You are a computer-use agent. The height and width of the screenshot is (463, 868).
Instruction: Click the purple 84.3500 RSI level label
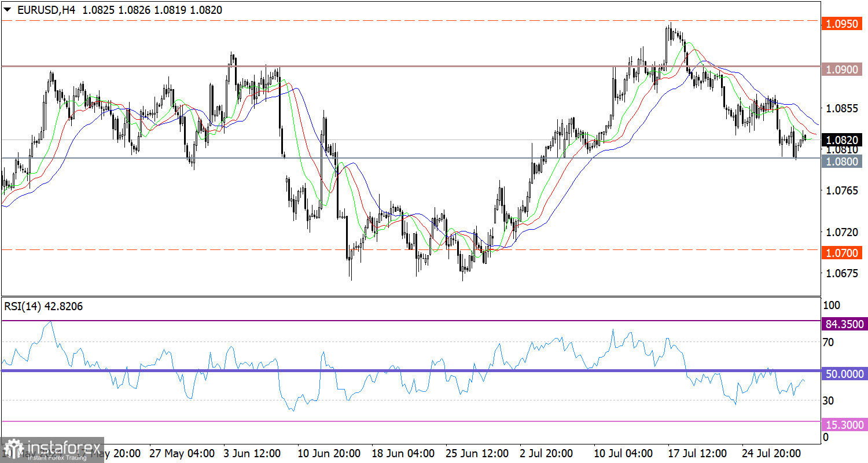pos(845,325)
